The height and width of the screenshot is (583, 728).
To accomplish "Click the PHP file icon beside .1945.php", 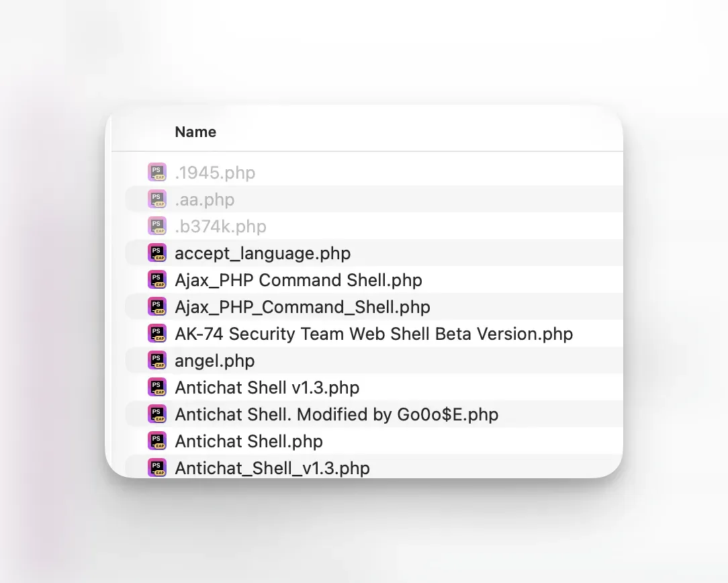I will coord(156,172).
